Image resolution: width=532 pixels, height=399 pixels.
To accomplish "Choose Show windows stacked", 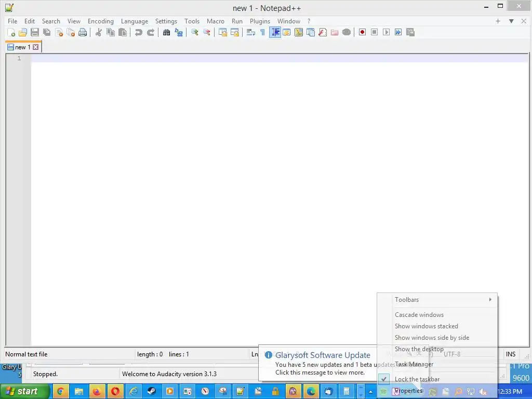I will pyautogui.click(x=437, y=326).
